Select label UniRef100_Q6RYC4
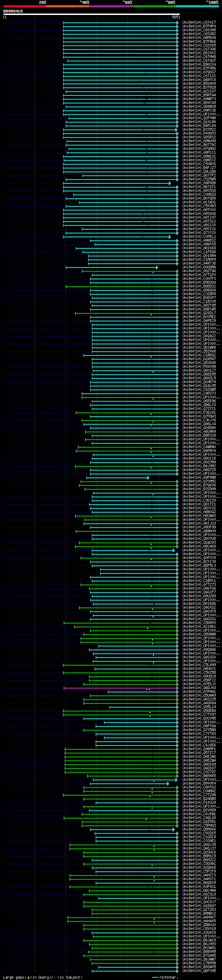222x980 pixels. pos(199,80)
